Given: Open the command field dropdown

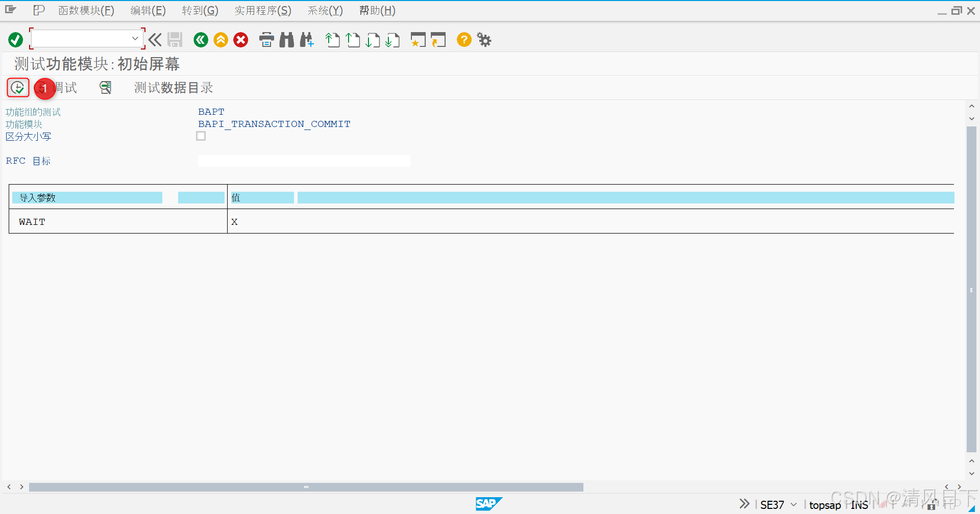Looking at the screenshot, I should coord(135,38).
